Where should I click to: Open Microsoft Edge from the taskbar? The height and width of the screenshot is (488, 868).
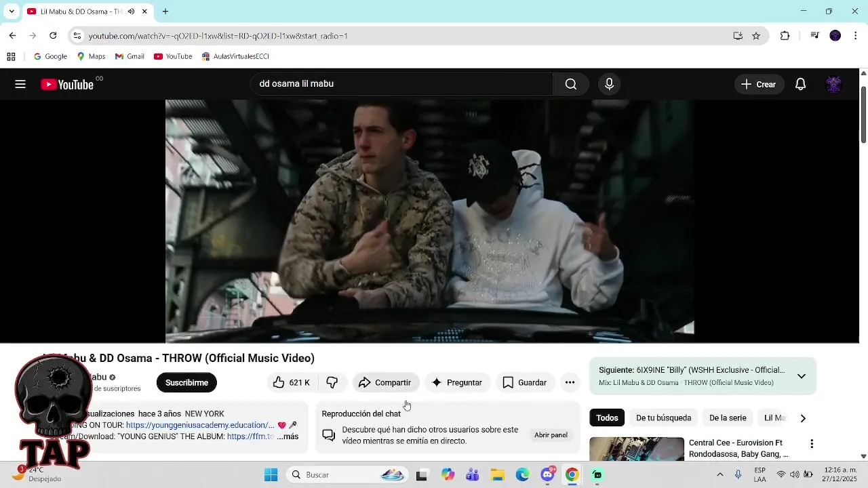[x=522, y=475]
